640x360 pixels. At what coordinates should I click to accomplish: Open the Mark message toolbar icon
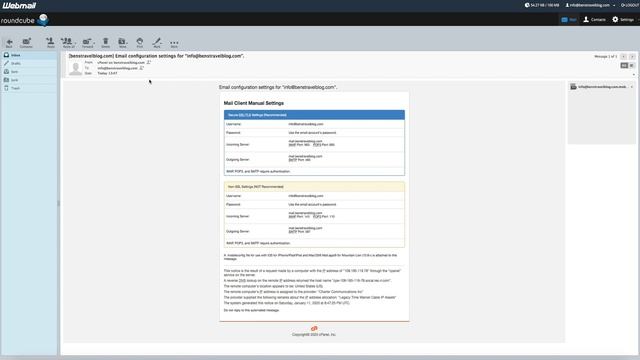[157, 42]
